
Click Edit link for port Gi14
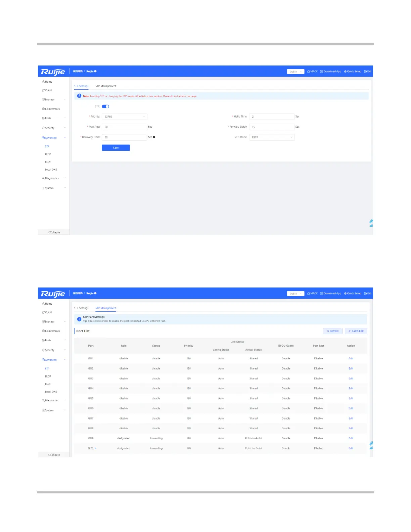pyautogui.click(x=351, y=388)
